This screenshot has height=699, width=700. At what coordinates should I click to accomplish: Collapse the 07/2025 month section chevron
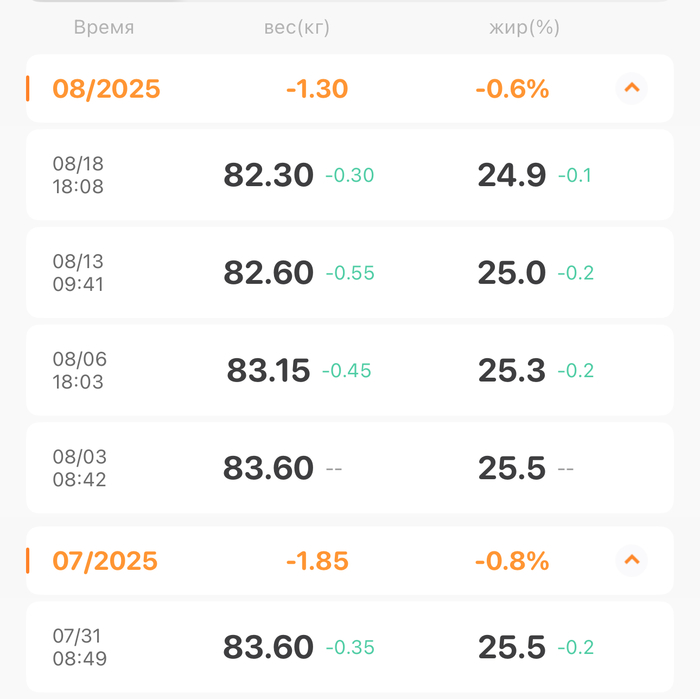coord(631,560)
